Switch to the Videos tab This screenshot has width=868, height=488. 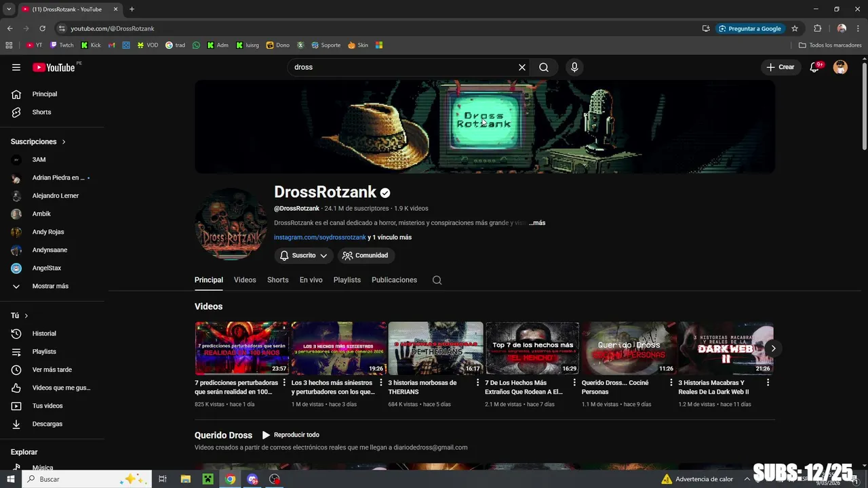click(245, 280)
